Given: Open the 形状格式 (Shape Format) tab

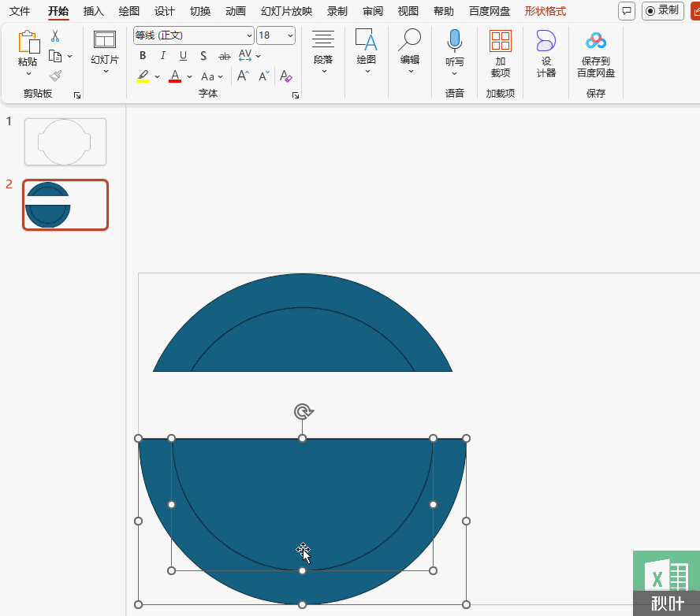Looking at the screenshot, I should coord(545,11).
